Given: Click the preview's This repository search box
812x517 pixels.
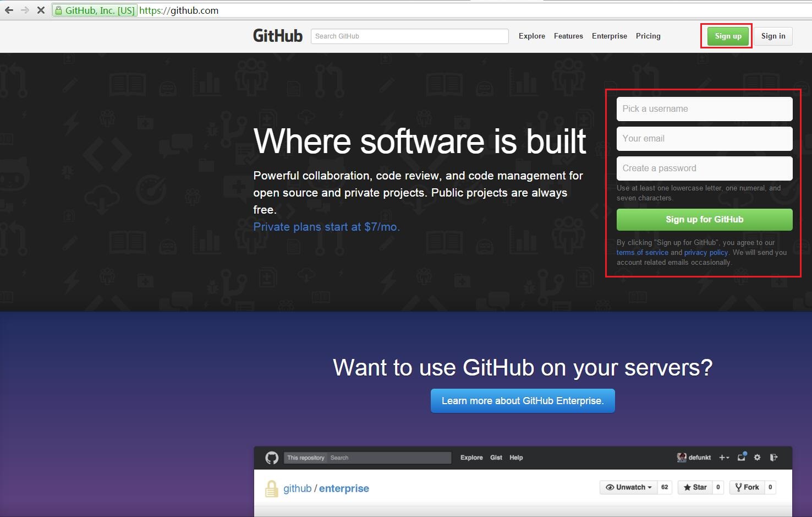Looking at the screenshot, I should pos(367,458).
